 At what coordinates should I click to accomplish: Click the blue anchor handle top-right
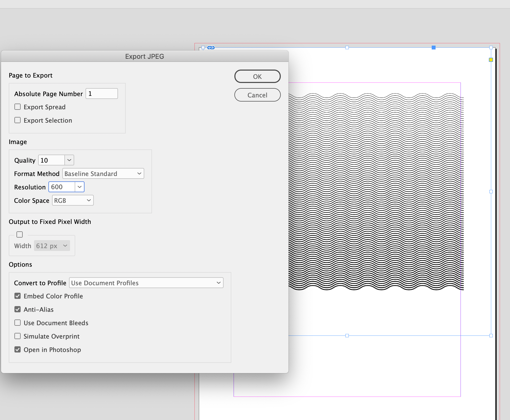tap(434, 47)
